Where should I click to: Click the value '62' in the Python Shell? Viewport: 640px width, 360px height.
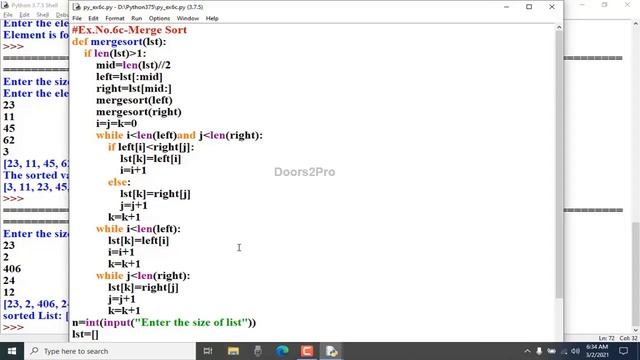pos(9,140)
